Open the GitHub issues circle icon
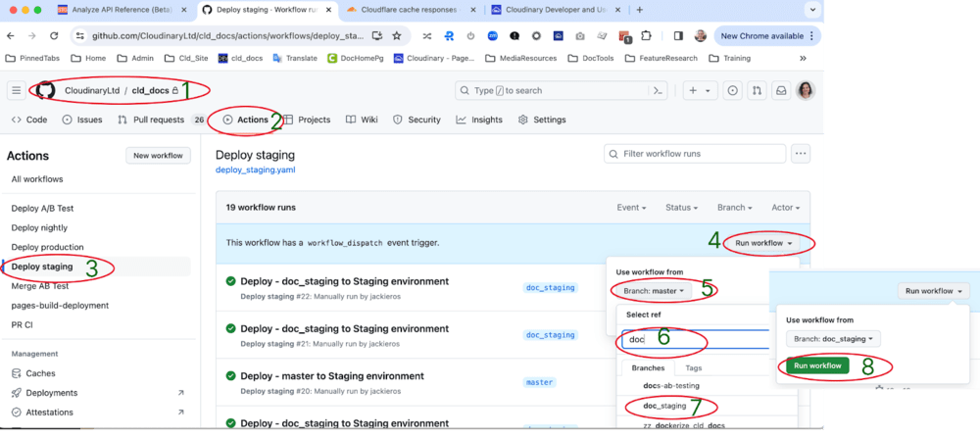 (732, 91)
